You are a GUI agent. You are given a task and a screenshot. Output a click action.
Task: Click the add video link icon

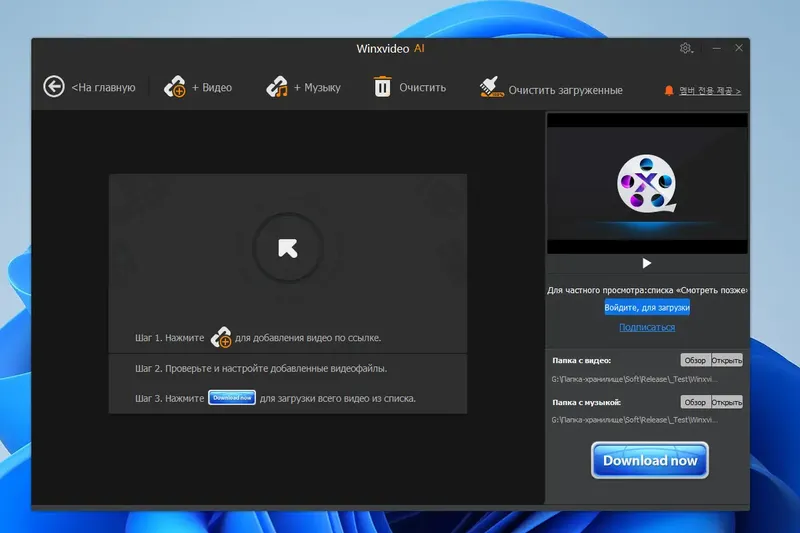[x=175, y=86]
